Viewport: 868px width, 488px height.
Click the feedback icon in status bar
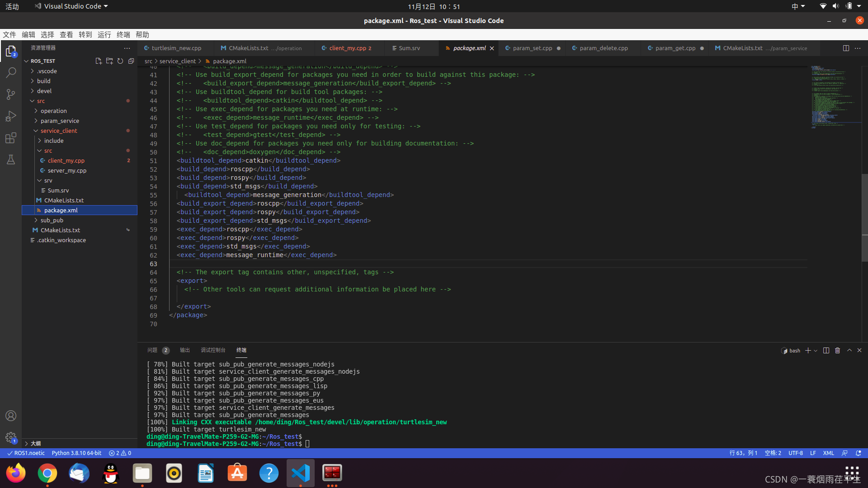coord(844,453)
